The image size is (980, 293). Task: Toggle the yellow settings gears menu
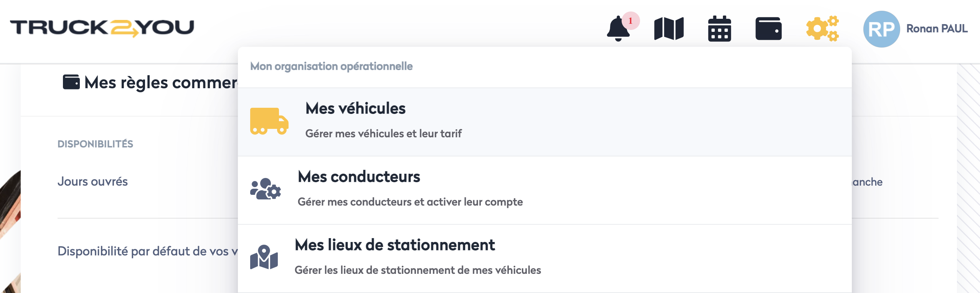[x=822, y=29]
